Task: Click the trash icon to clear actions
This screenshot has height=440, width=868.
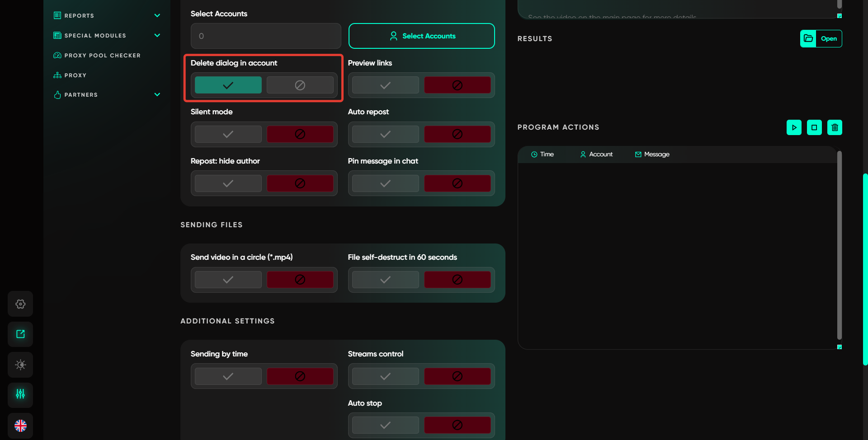Action: (835, 127)
